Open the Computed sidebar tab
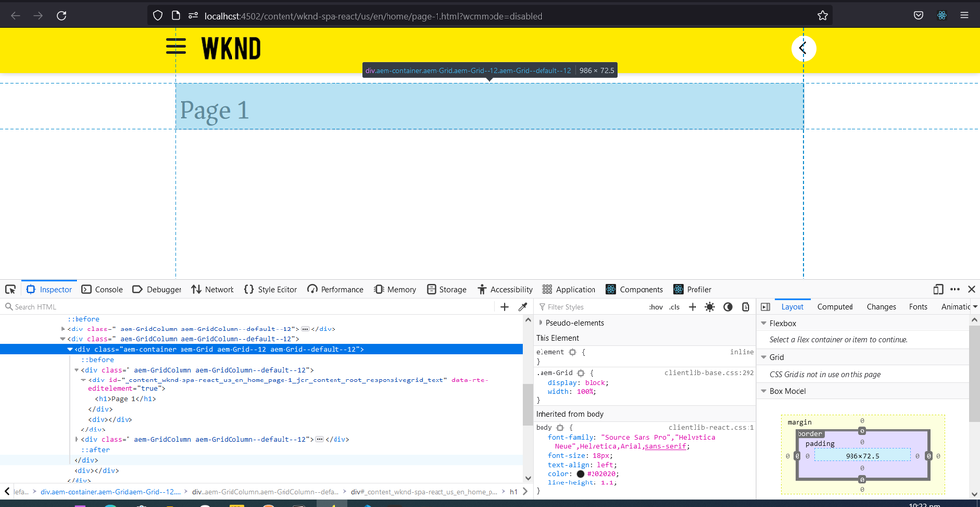Viewport: 980px width, 507px height. pyautogui.click(x=835, y=307)
